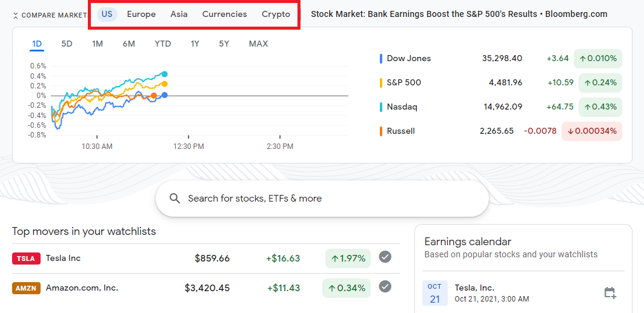
Task: Click the Amazon price $3,420.45
Action: (x=207, y=288)
